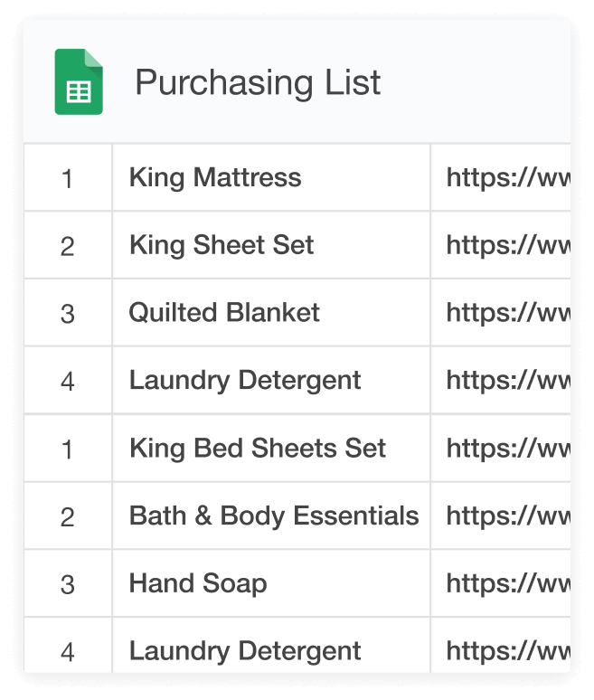
Task: Open the link next to King Mattress
Action: click(507, 177)
